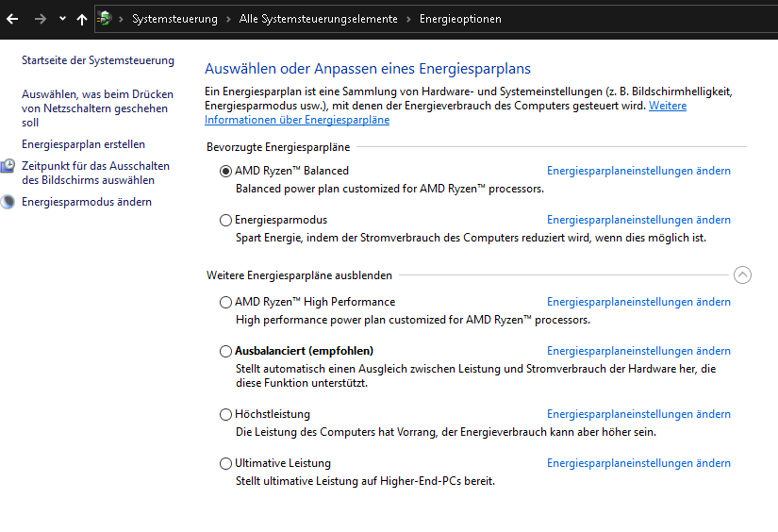Change plan settings for Energiesparmodus
The image size is (778, 532).
click(x=638, y=220)
